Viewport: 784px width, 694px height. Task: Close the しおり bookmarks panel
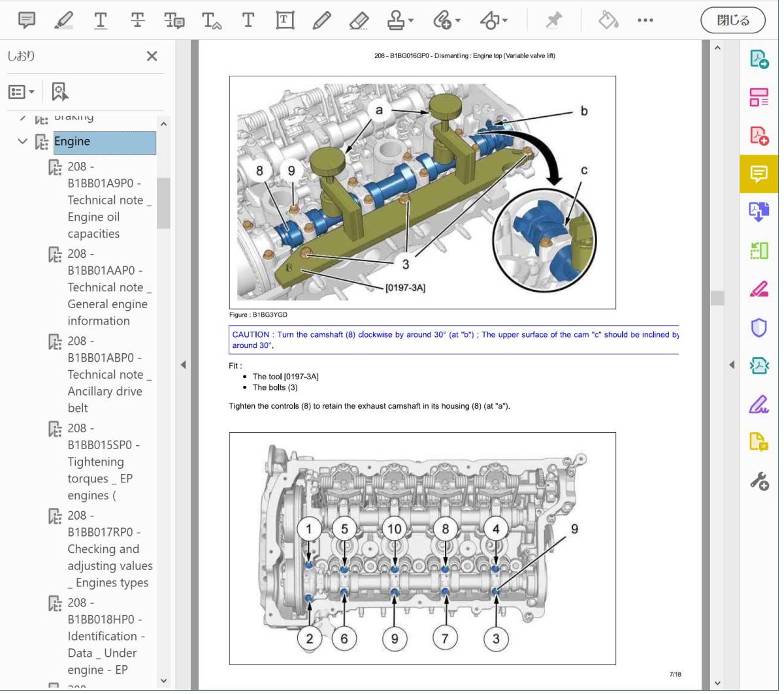click(152, 56)
